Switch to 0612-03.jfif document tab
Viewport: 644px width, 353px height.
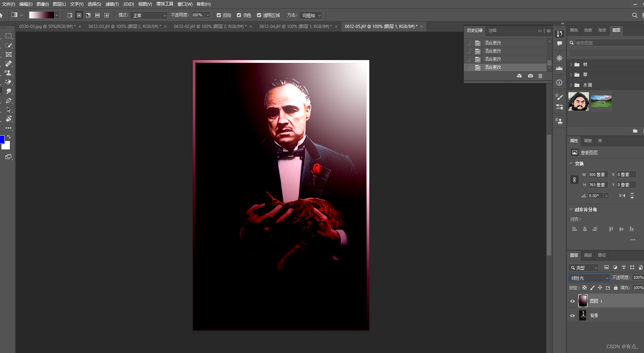click(x=125, y=27)
